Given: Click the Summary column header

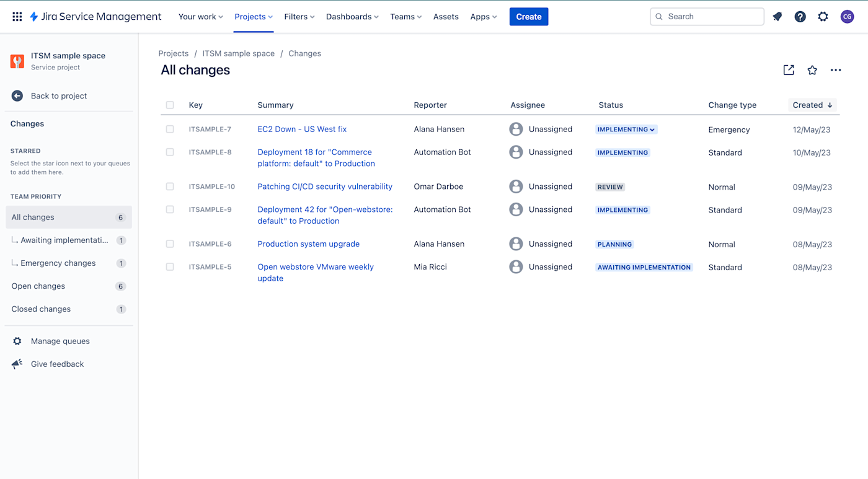Looking at the screenshot, I should [275, 105].
